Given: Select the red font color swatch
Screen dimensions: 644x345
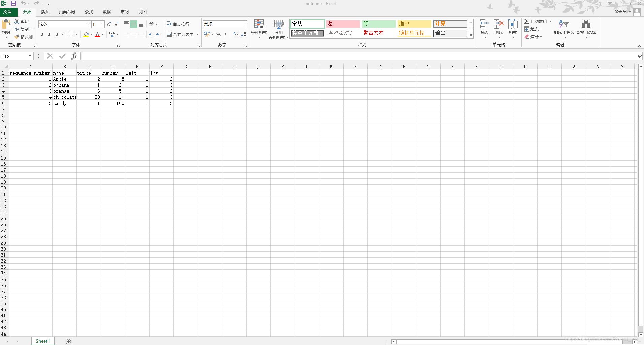Looking at the screenshot, I should pyautogui.click(x=97, y=34).
